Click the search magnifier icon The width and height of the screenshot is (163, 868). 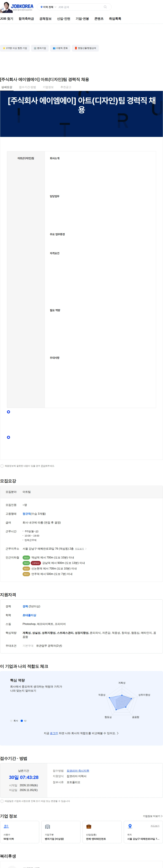[x=105, y=7]
